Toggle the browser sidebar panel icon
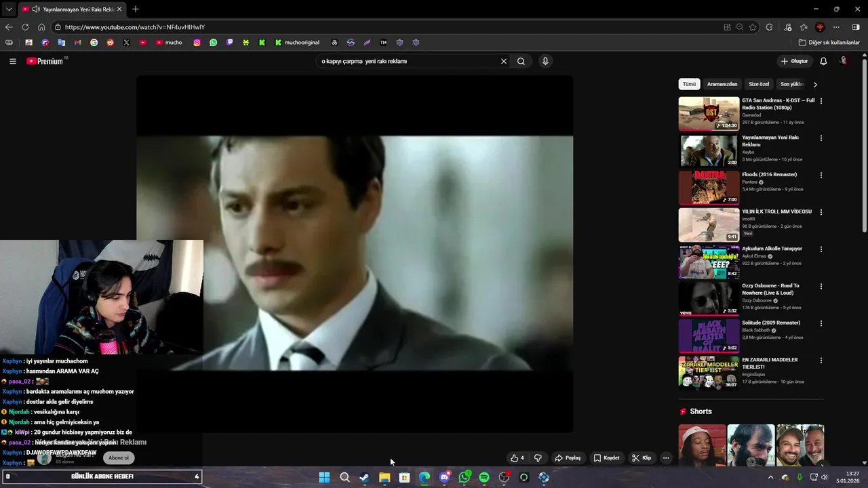Image resolution: width=868 pixels, height=488 pixels. tap(856, 27)
